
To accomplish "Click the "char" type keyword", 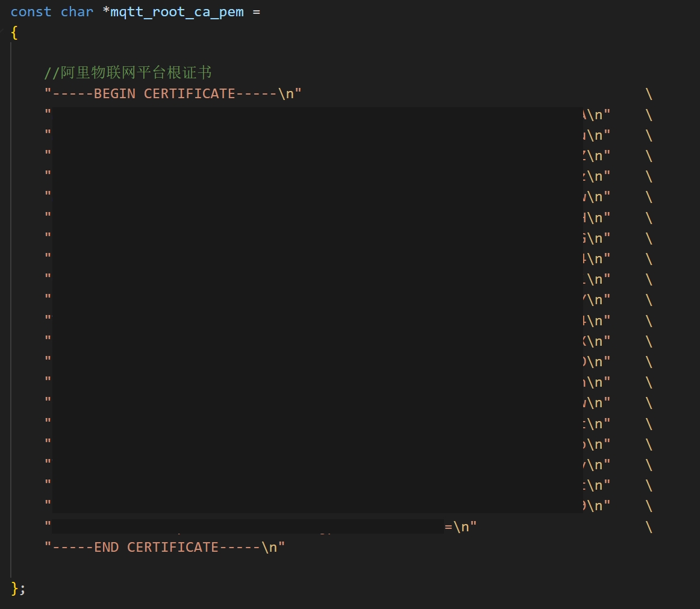I will coord(77,12).
